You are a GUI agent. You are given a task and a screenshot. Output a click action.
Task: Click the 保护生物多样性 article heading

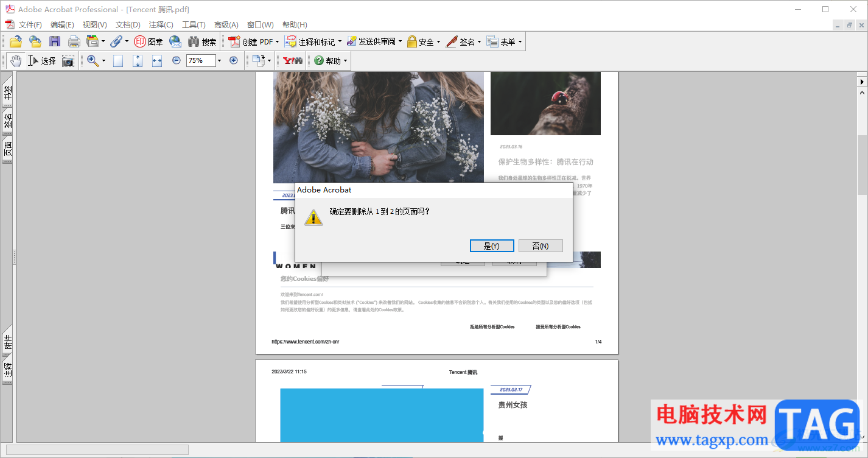pos(546,162)
